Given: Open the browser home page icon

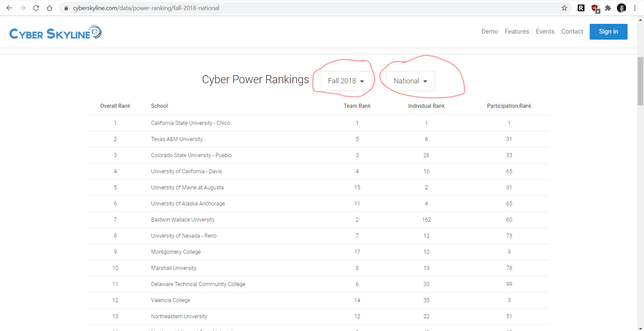Looking at the screenshot, I should (49, 8).
